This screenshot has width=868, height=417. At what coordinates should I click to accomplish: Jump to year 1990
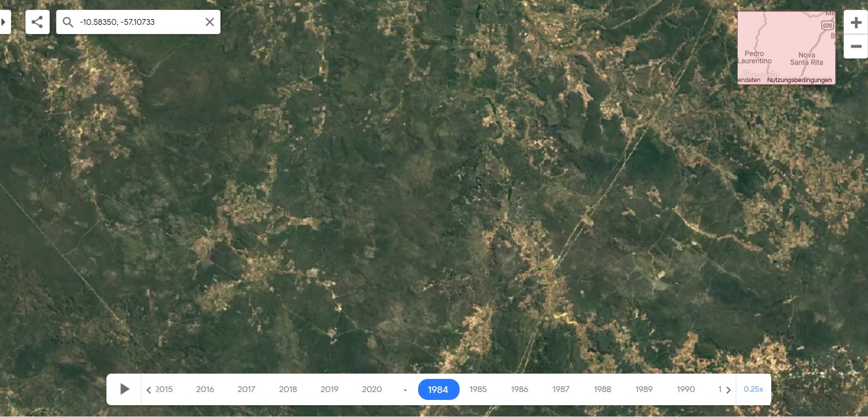pos(686,389)
